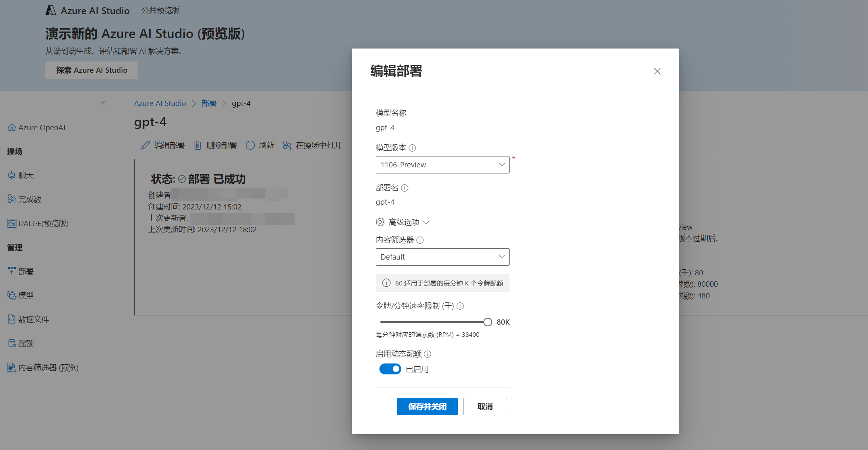This screenshot has width=868, height=450.
Task: Toggle the 启用动态配额 switch off
Action: 390,369
